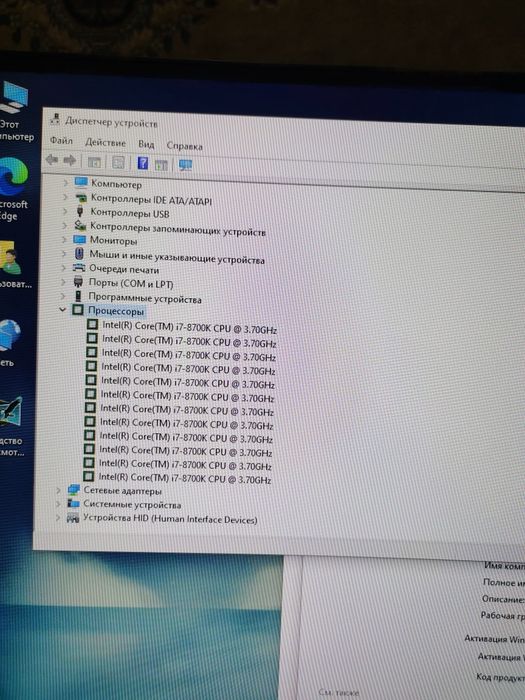Viewport: 525px width, 700px height.
Task: Select the highlighted Процессоры category
Action: 116,311
